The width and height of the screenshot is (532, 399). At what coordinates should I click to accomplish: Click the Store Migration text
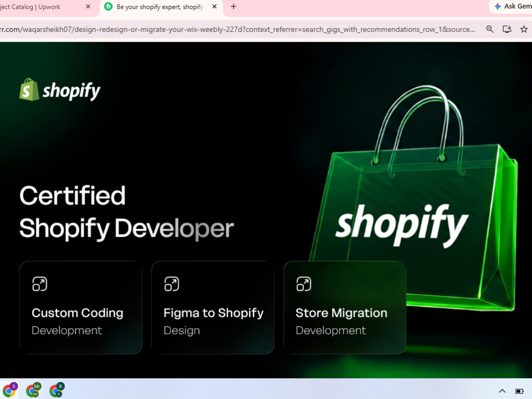point(342,313)
